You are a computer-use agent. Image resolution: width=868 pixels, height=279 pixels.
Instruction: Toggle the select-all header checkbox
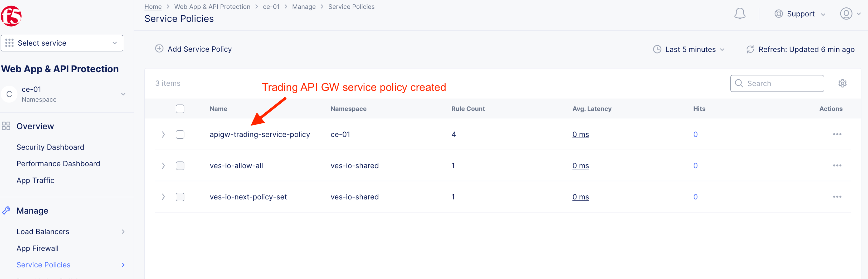click(x=180, y=109)
